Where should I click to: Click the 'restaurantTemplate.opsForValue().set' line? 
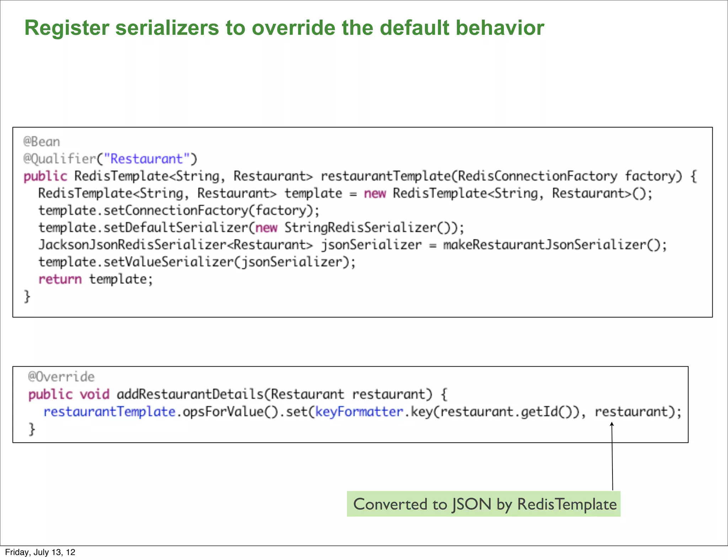(x=363, y=412)
